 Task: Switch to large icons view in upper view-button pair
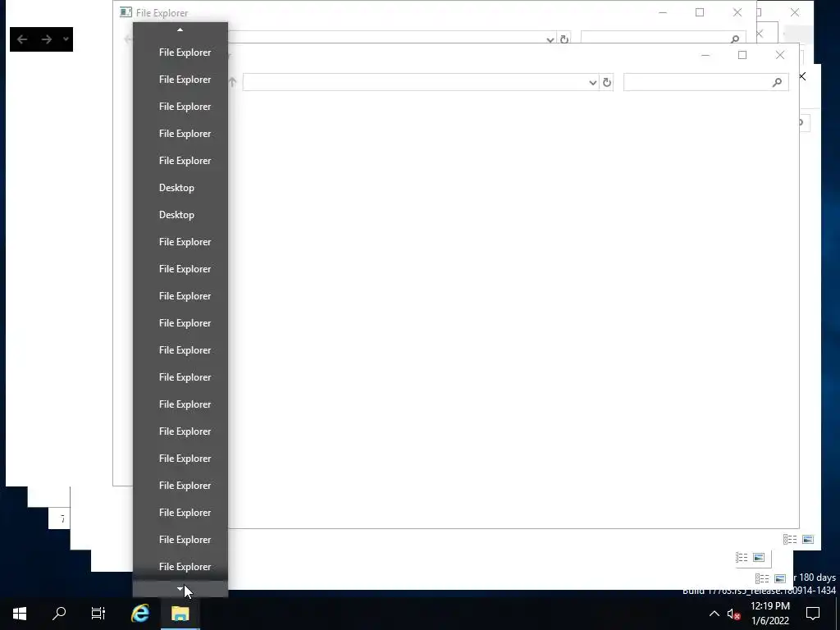click(x=808, y=540)
